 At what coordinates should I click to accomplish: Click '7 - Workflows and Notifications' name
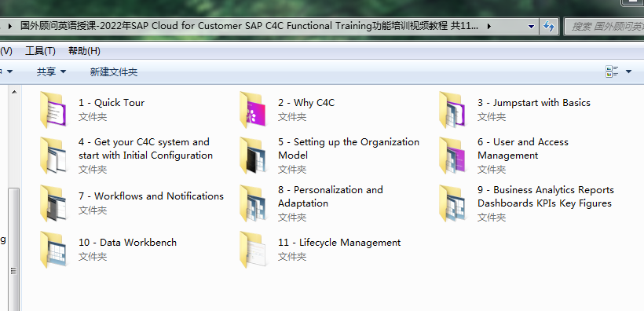point(151,196)
